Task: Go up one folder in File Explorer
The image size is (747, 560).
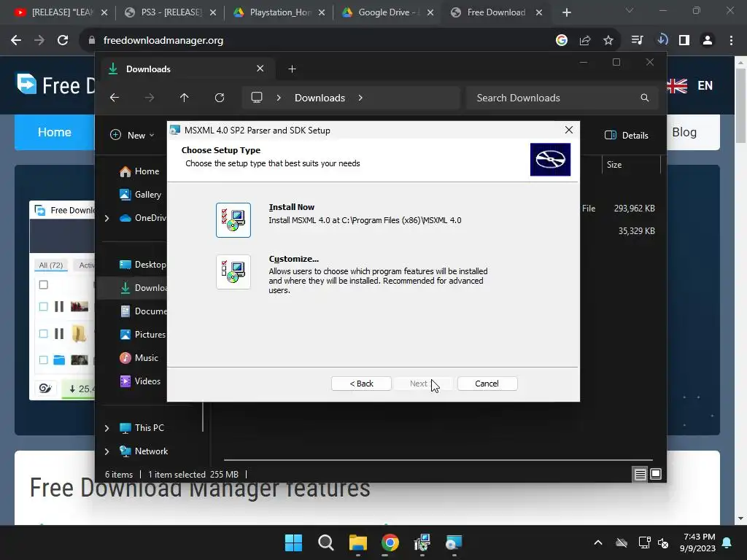Action: [x=185, y=98]
